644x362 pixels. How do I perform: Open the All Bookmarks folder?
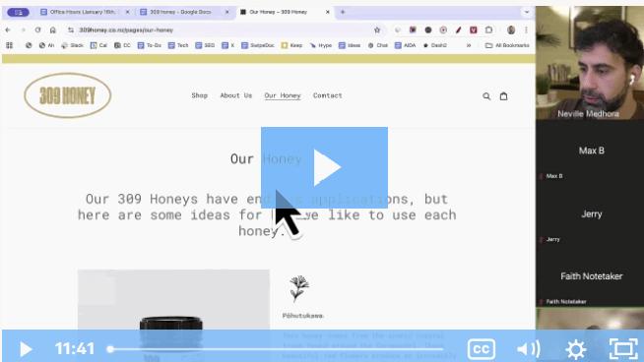tap(508, 45)
